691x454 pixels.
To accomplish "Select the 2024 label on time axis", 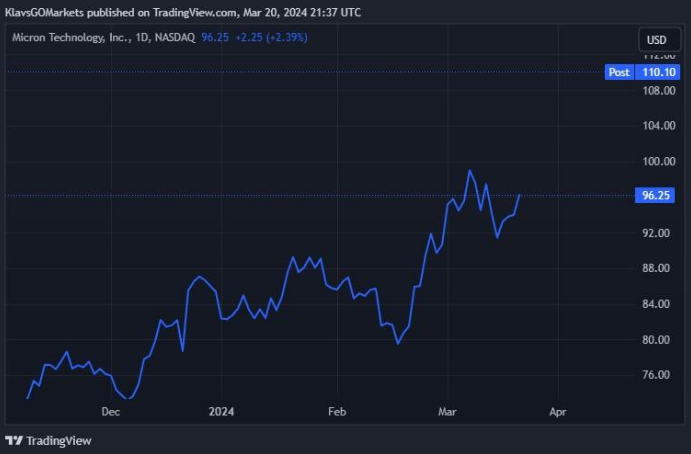I will tap(221, 411).
